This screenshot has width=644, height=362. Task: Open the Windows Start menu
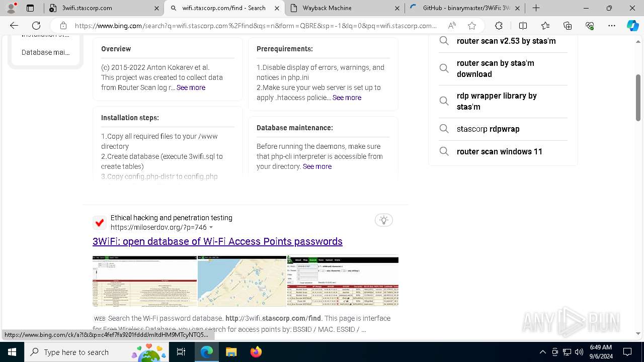tap(12, 352)
